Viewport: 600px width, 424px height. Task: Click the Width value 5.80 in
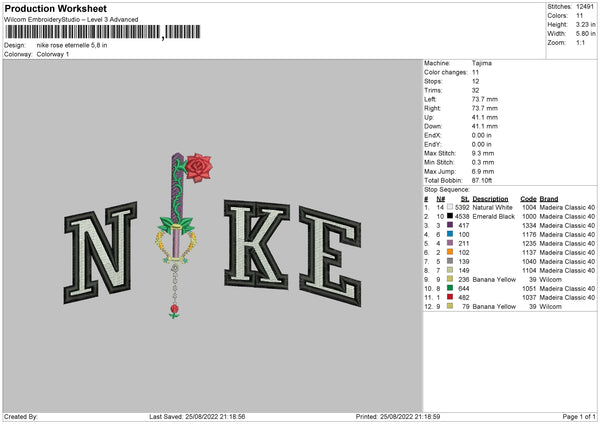[x=585, y=34]
